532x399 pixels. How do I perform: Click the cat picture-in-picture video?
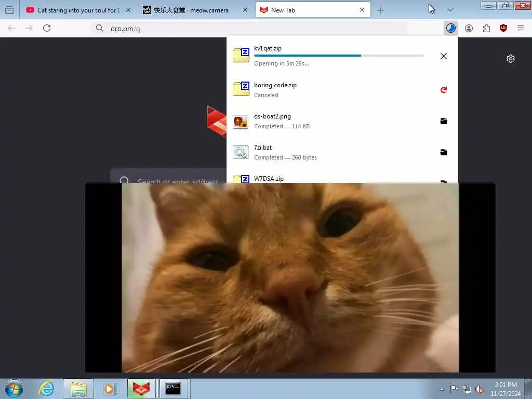(x=290, y=277)
